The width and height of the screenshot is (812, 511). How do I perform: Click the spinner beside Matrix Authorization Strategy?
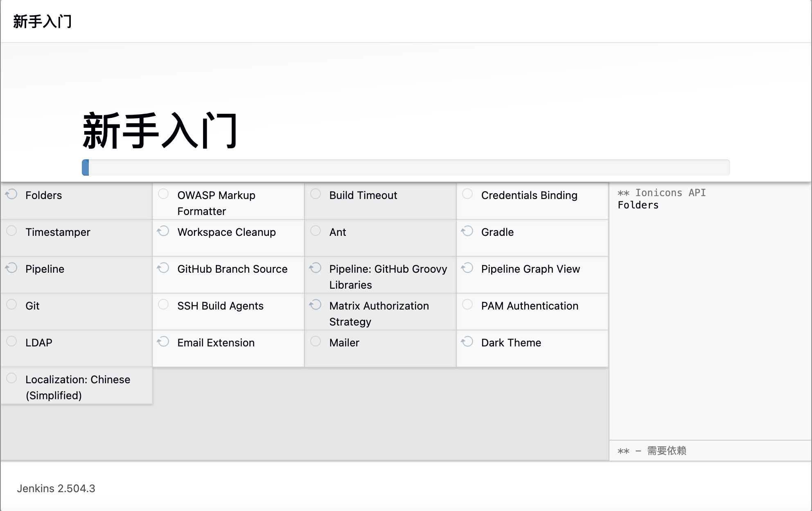(x=316, y=305)
